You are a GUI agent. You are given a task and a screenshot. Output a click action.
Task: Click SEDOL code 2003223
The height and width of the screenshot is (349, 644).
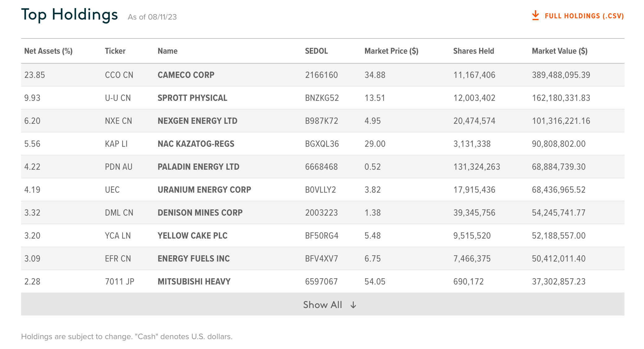[x=321, y=213]
